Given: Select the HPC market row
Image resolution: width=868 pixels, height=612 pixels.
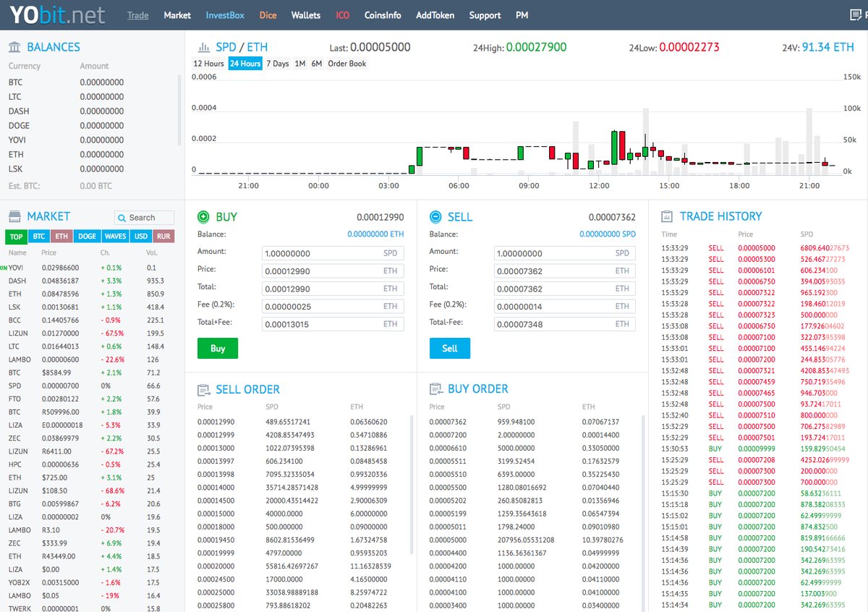Looking at the screenshot, I should (x=90, y=464).
